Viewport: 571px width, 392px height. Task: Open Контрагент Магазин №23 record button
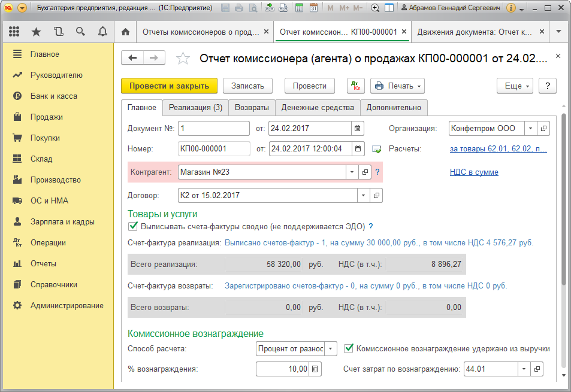coord(365,172)
